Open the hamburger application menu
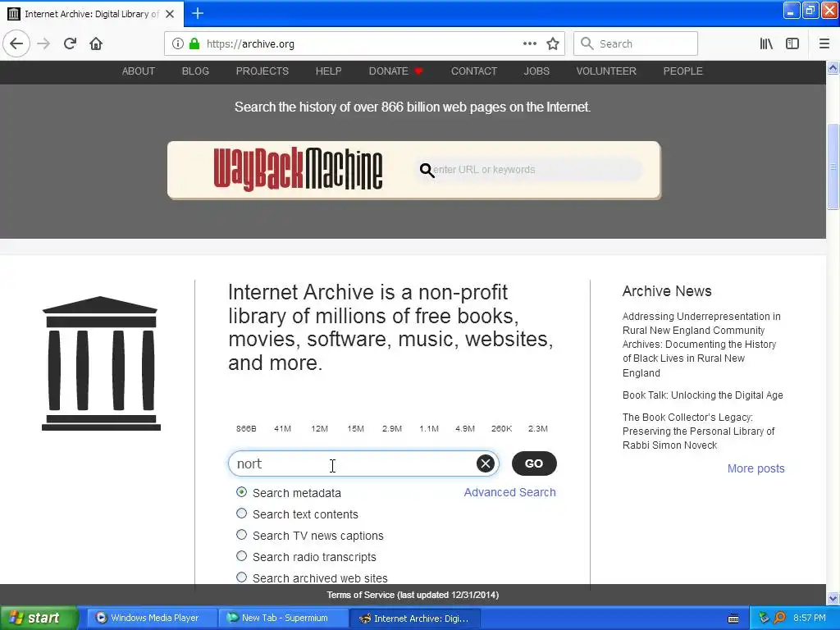The width and height of the screenshot is (840, 630). point(824,43)
